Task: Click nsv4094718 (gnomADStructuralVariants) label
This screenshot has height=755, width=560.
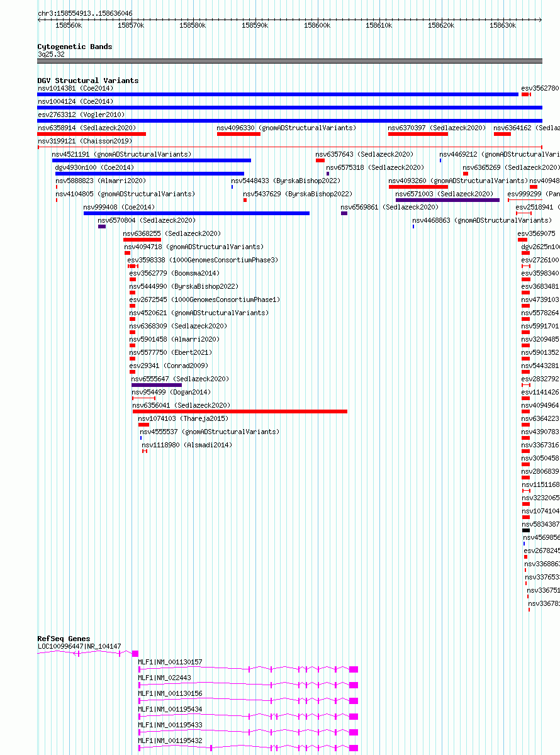Action: pyautogui.click(x=194, y=247)
